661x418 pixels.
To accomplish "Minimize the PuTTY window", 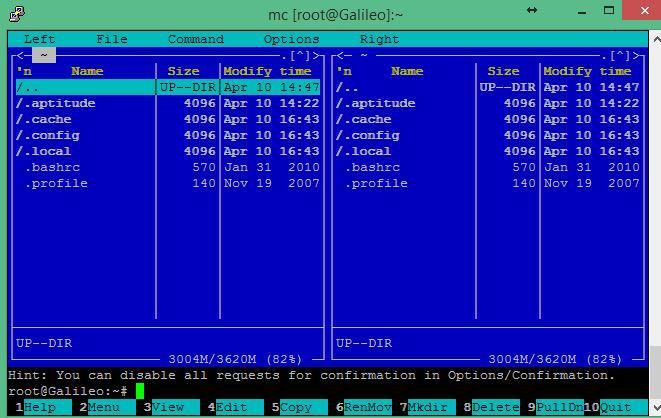I will tap(582, 11).
